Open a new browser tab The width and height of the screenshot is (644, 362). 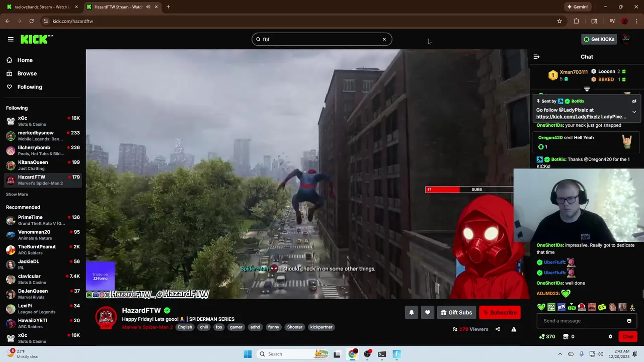pyautogui.click(x=168, y=7)
